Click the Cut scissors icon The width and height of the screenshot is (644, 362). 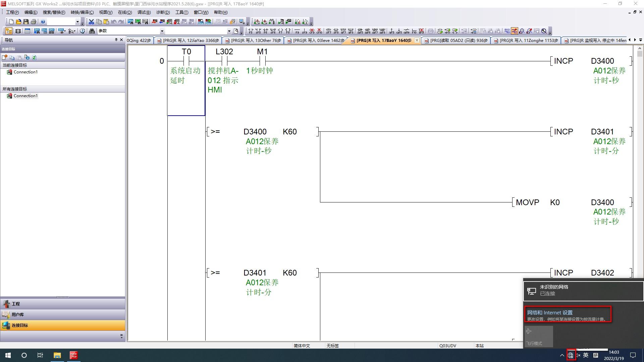click(x=91, y=22)
